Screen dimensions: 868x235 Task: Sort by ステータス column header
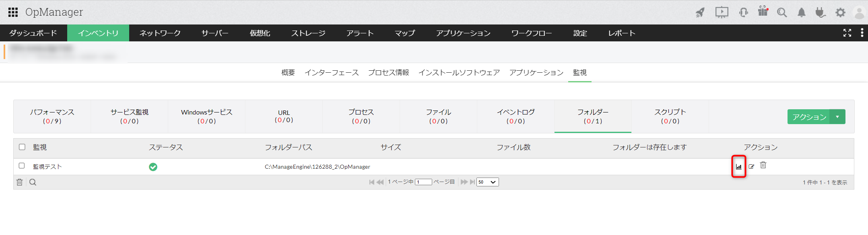(166, 147)
